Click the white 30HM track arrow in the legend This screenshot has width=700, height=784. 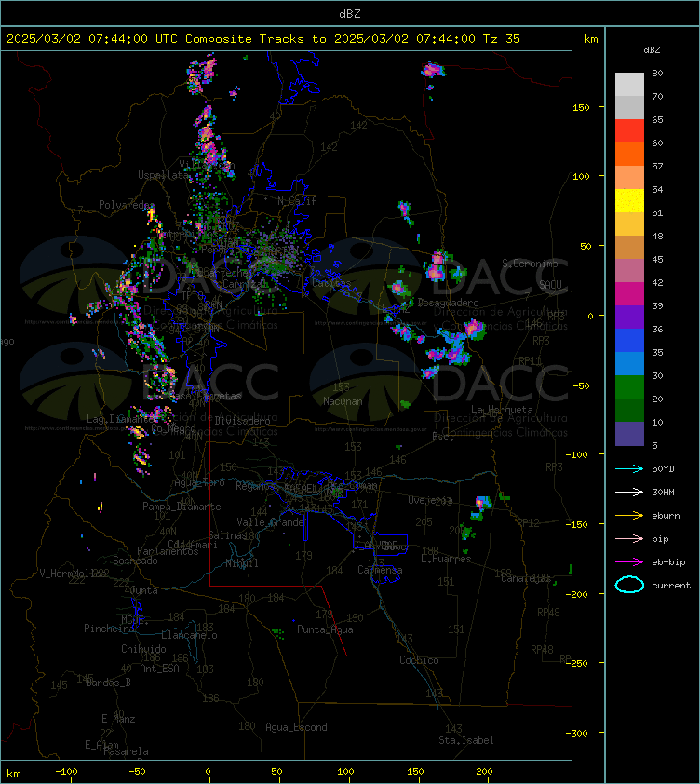[x=629, y=492]
